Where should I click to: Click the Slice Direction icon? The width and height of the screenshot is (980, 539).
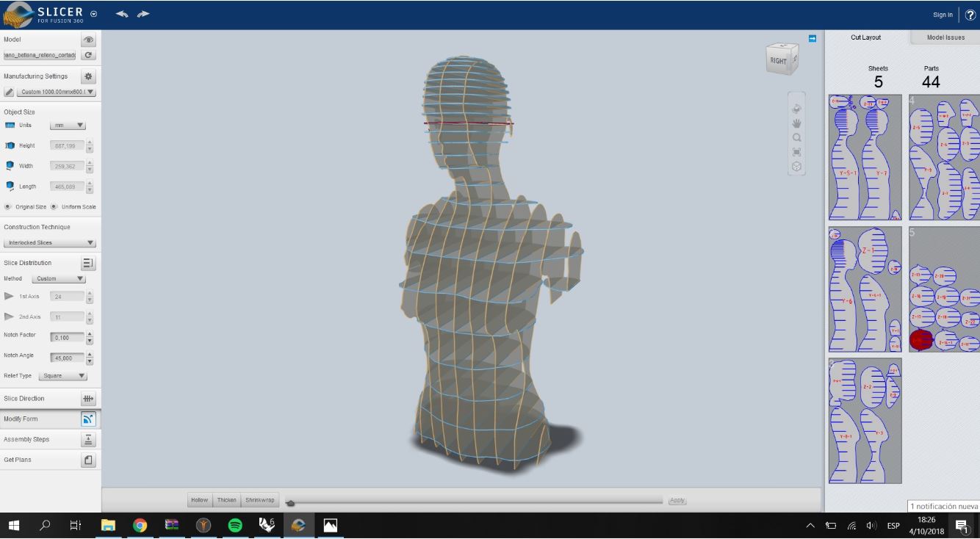point(89,399)
